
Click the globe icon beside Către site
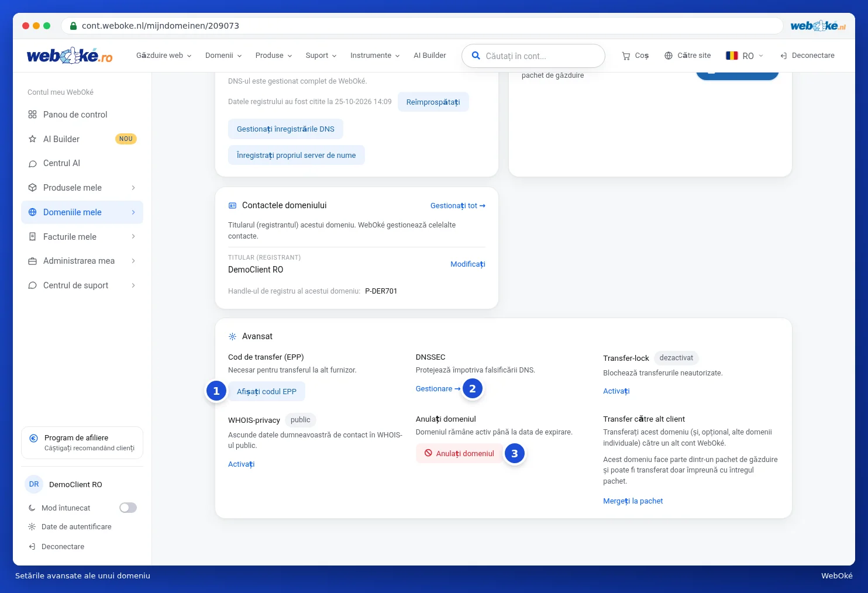coord(669,56)
